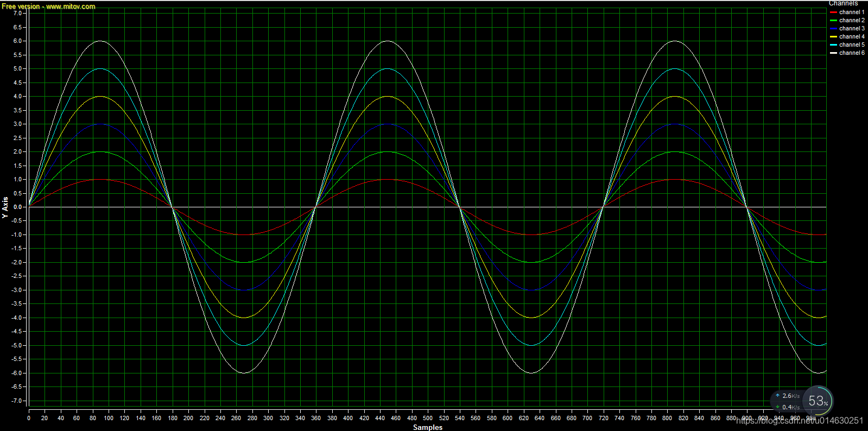
Task: Click the channel 6 legend label
Action: tap(852, 53)
